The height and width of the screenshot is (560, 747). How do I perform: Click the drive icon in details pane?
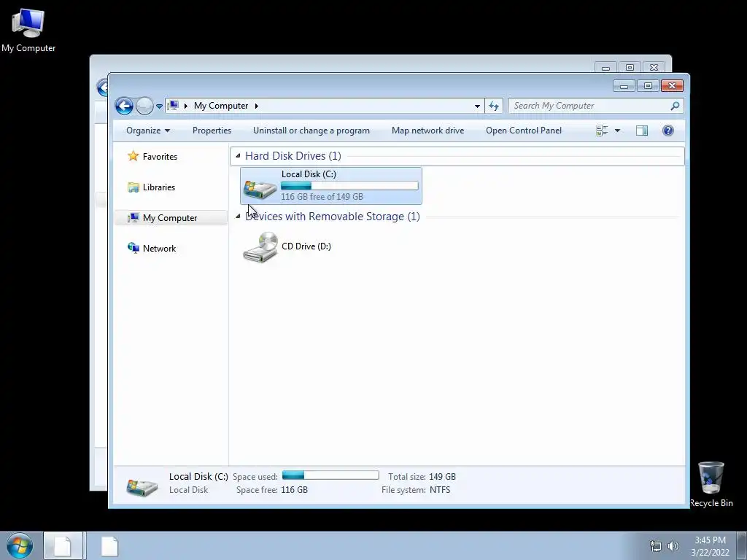pos(142,486)
